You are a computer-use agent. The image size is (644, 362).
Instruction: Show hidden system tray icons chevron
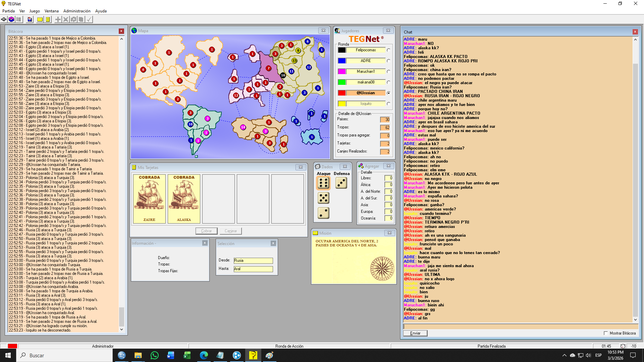(x=564, y=355)
